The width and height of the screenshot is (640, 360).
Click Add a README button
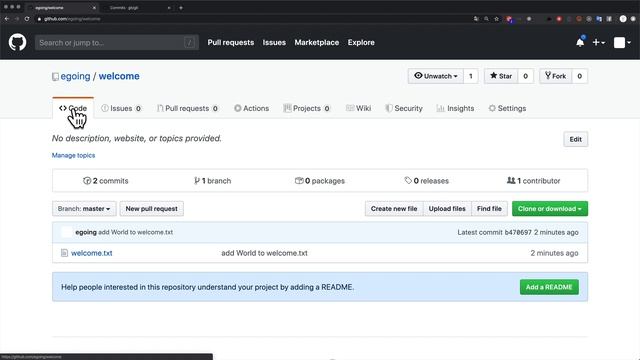pos(549,287)
